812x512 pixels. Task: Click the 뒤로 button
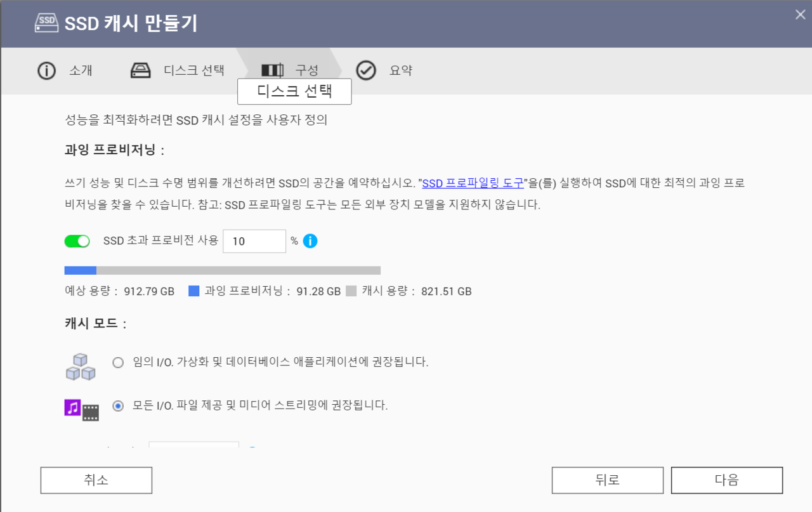click(608, 480)
